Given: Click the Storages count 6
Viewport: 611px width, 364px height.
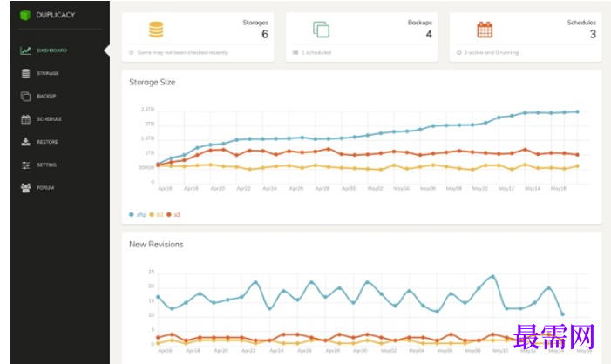Looking at the screenshot, I should coord(265,34).
